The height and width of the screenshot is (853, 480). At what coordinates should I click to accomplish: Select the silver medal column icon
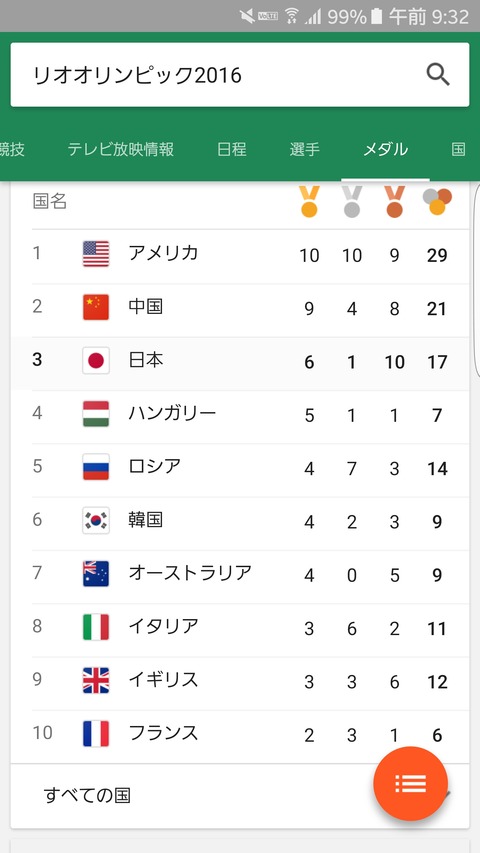click(x=352, y=202)
